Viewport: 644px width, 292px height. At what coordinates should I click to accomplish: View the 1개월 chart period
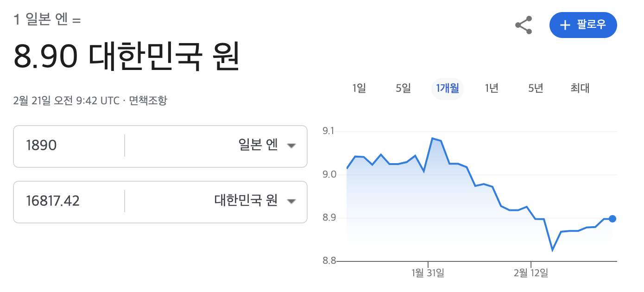pos(447,89)
